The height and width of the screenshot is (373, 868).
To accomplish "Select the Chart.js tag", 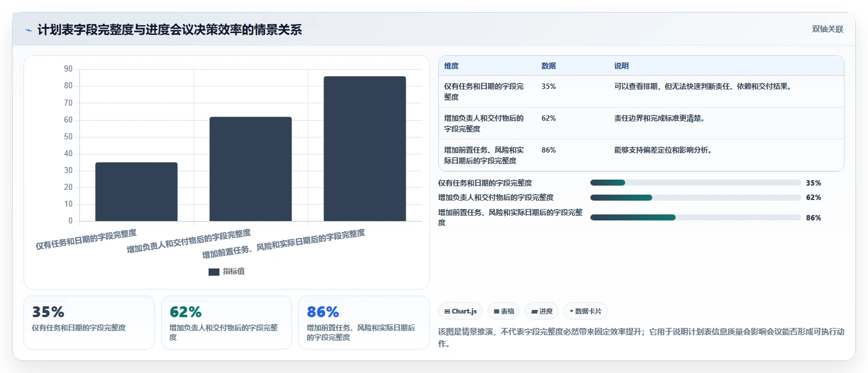I will (460, 311).
